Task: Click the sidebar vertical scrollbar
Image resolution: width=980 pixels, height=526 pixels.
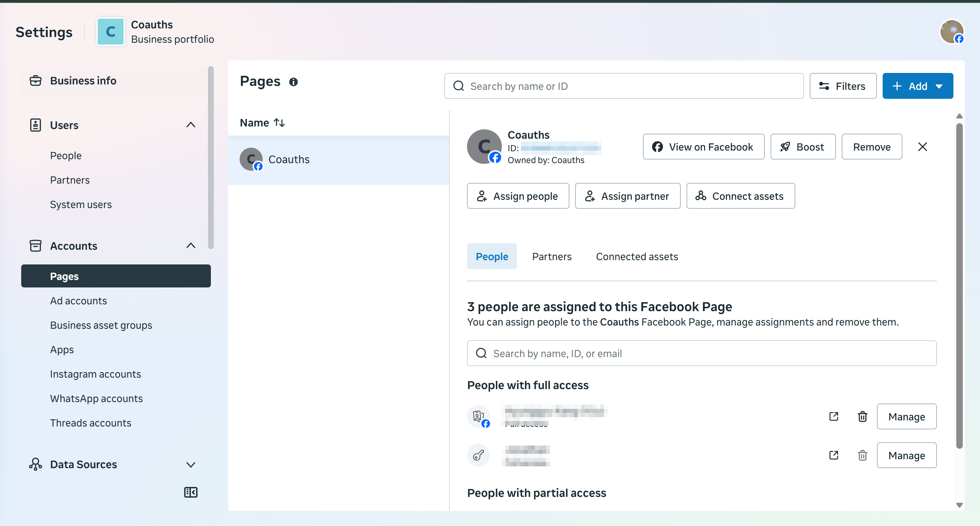Action: [211, 157]
